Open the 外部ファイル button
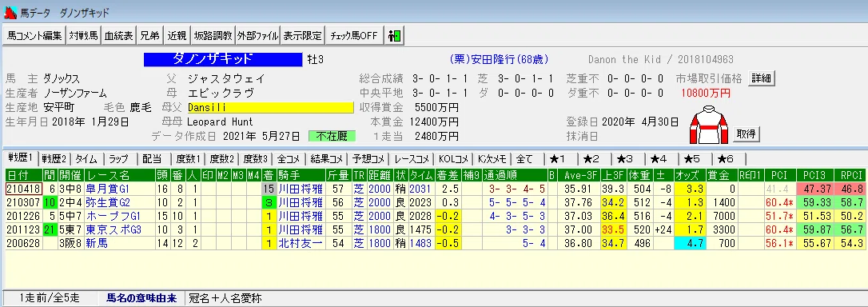Screen dimensions: 868x307 (258, 35)
